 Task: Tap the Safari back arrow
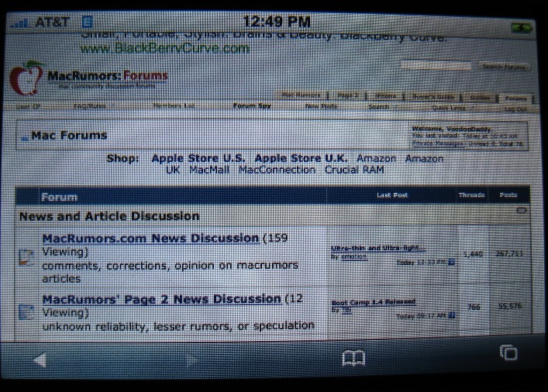[x=40, y=360]
